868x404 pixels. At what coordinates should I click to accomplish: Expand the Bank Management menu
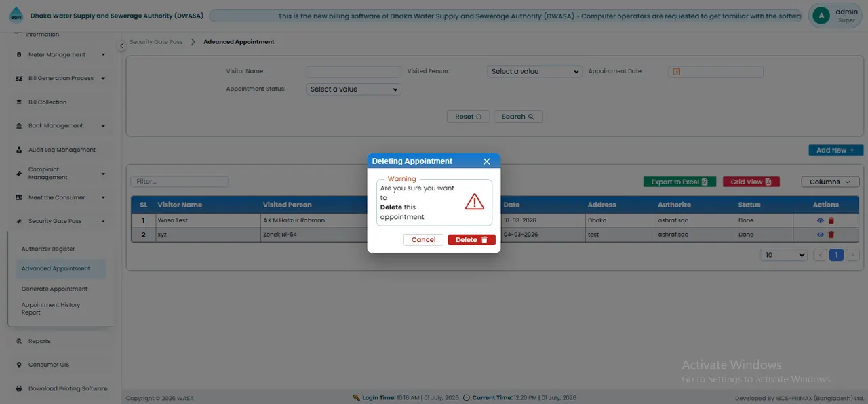coord(62,126)
